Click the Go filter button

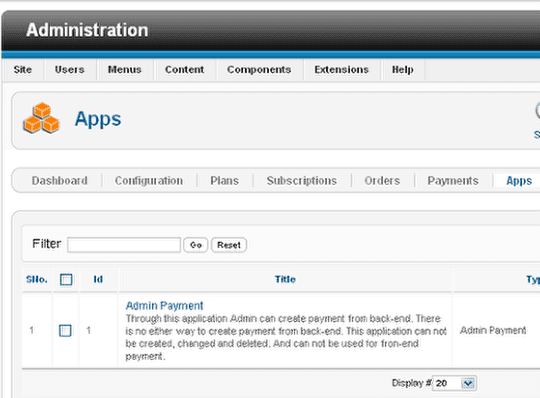(x=196, y=245)
